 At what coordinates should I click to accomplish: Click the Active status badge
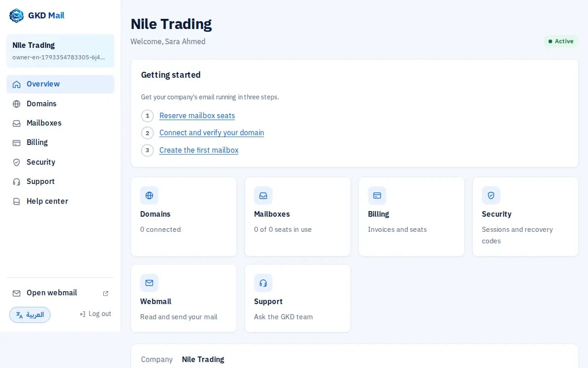click(561, 41)
